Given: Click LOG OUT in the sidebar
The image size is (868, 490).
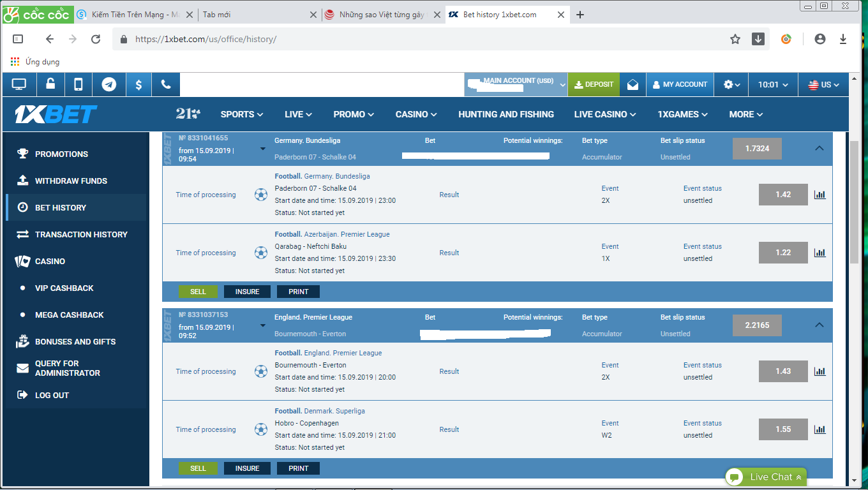Looking at the screenshot, I should tap(76, 395).
